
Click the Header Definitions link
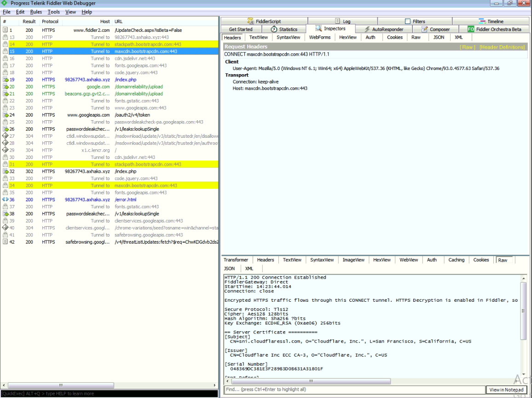pyautogui.click(x=502, y=47)
